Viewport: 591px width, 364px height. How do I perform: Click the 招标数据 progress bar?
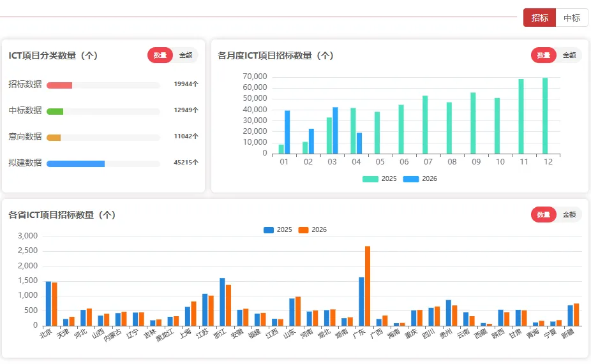[x=103, y=85]
